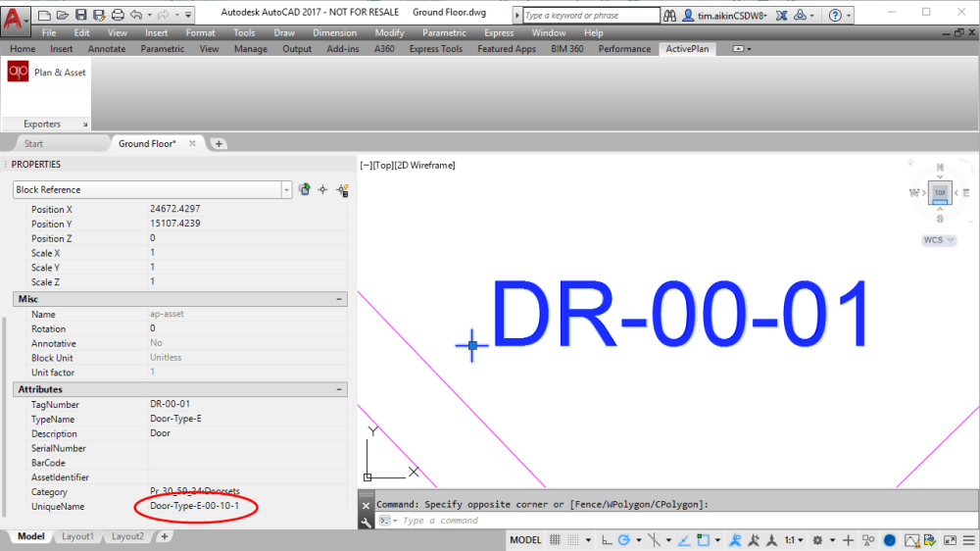Open the WCS coordinate system dropdown

(939, 240)
